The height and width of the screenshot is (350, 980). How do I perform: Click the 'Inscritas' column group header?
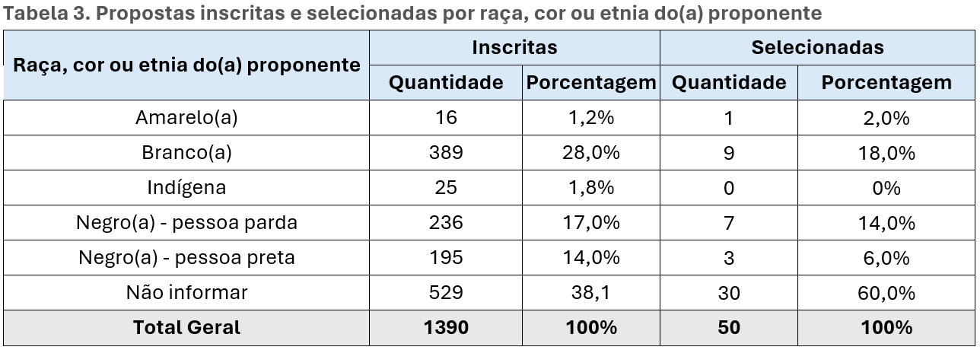[514, 47]
